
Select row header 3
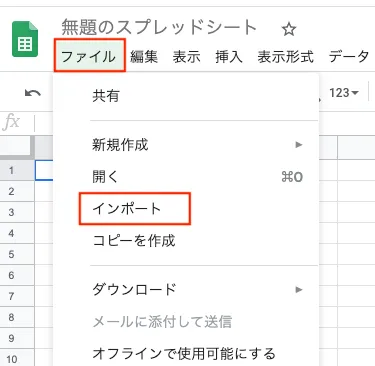pos(17,212)
